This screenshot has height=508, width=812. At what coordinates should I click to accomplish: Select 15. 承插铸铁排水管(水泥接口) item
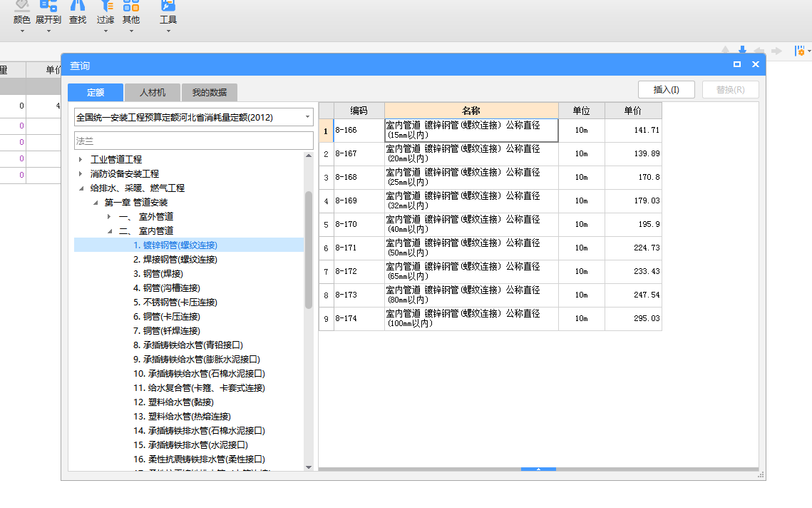coord(190,444)
